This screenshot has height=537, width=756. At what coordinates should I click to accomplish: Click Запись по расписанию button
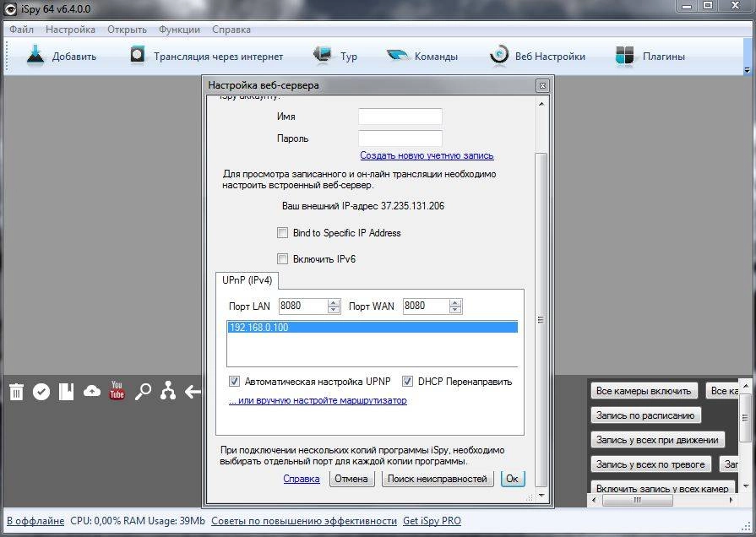(645, 415)
